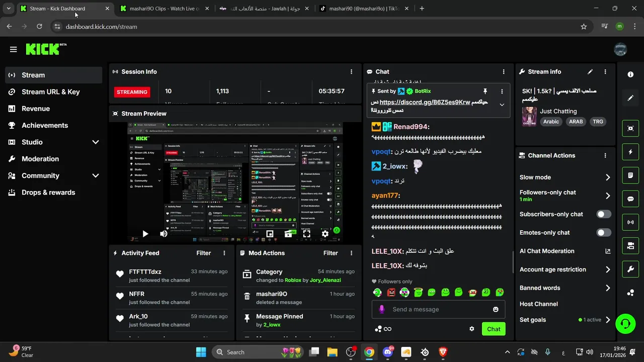Open the info icon in right sidebar

(630, 74)
